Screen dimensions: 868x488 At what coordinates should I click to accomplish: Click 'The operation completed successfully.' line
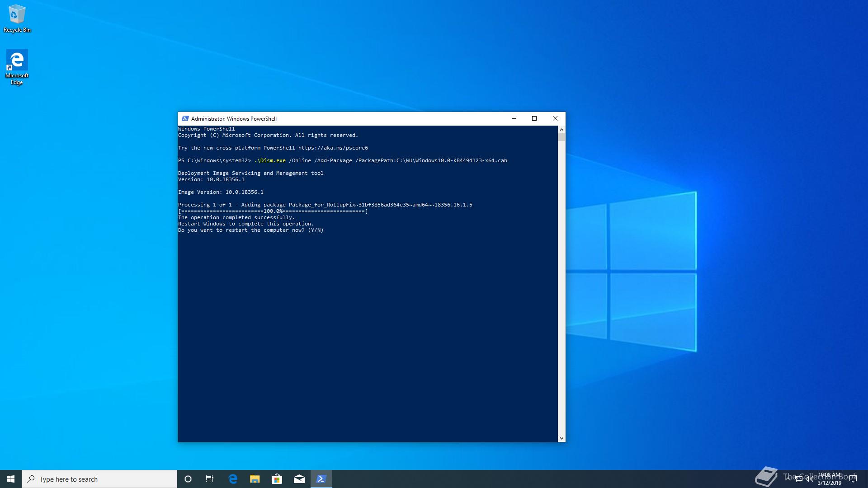(x=236, y=217)
